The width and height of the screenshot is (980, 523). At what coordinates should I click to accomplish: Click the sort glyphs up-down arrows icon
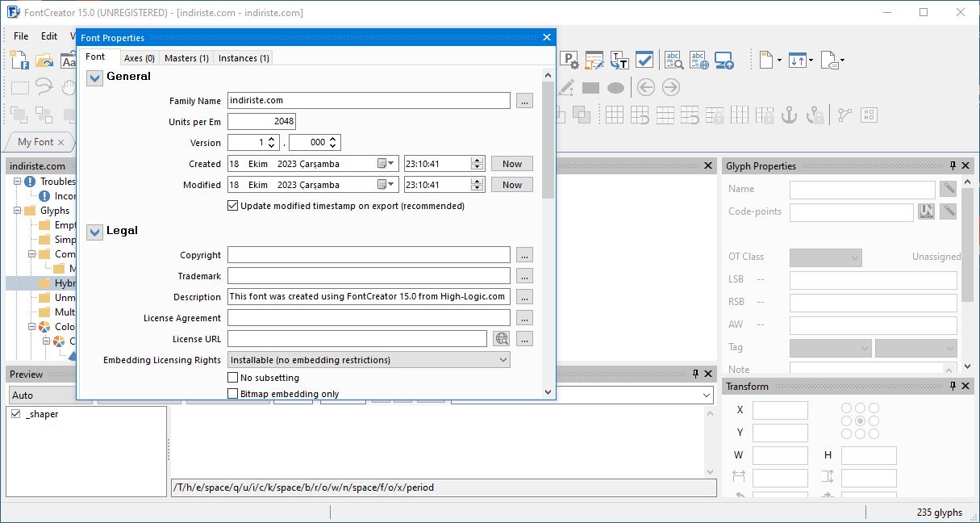pos(797,60)
